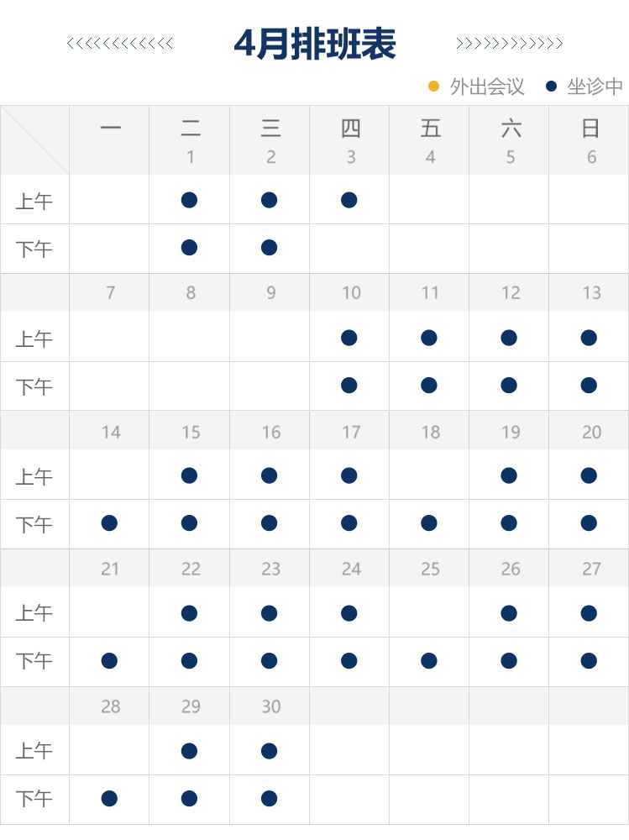
Task: Click the April 24 morning appointment dot
Action: [x=349, y=613]
